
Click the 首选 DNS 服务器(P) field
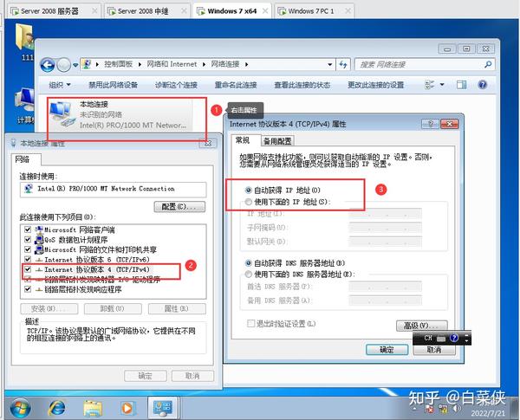pos(385,287)
